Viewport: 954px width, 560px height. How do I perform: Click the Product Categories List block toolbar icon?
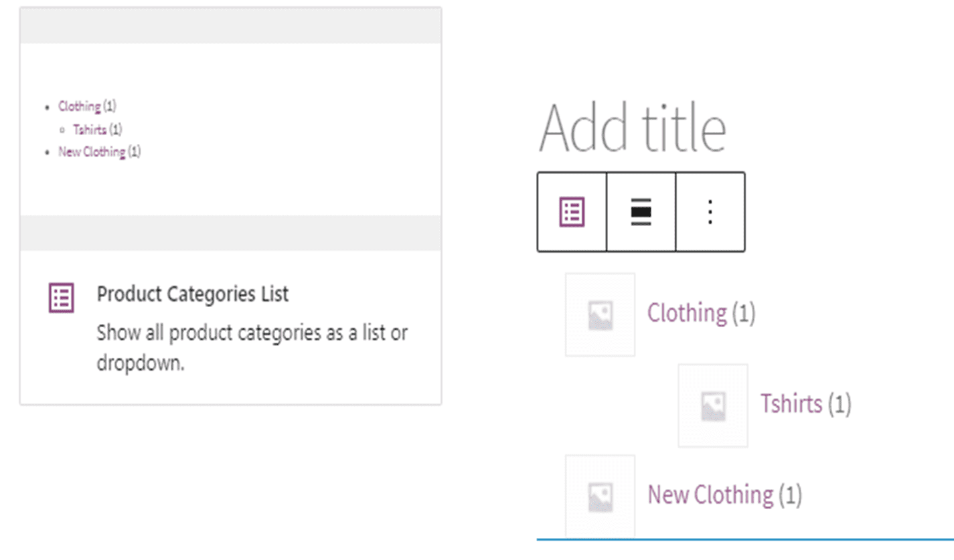point(572,212)
